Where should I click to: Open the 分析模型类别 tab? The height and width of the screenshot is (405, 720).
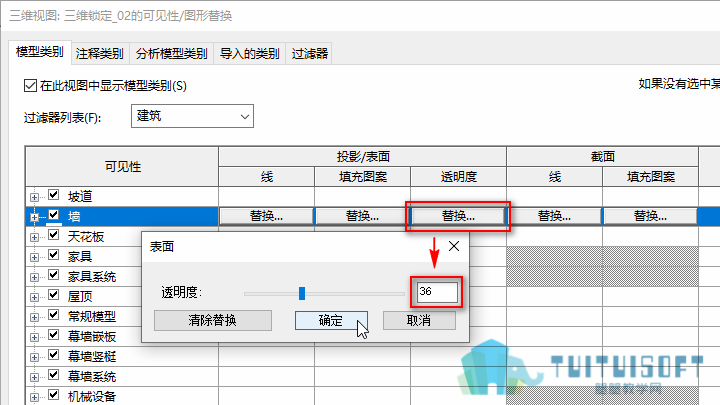point(171,54)
